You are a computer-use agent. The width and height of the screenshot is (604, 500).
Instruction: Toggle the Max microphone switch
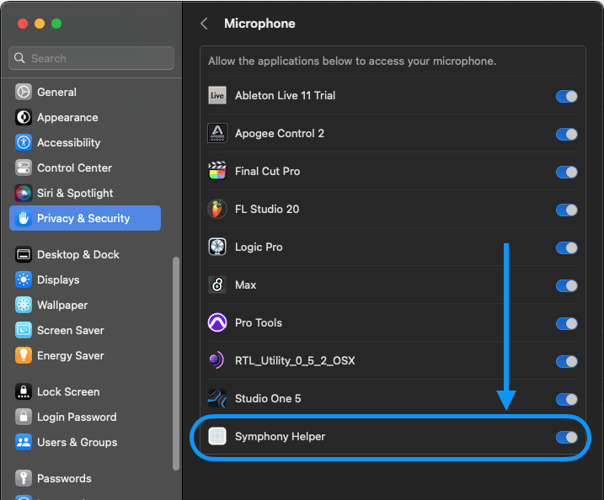[567, 285]
